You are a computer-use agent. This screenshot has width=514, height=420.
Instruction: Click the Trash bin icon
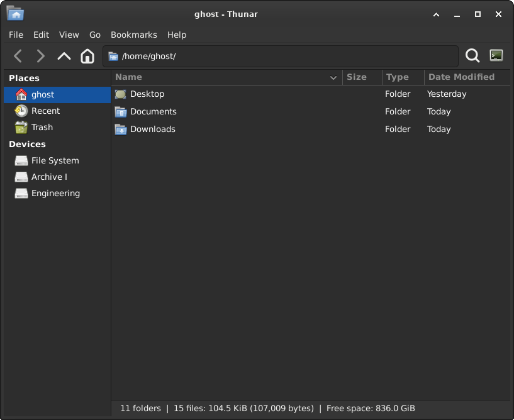pos(21,127)
